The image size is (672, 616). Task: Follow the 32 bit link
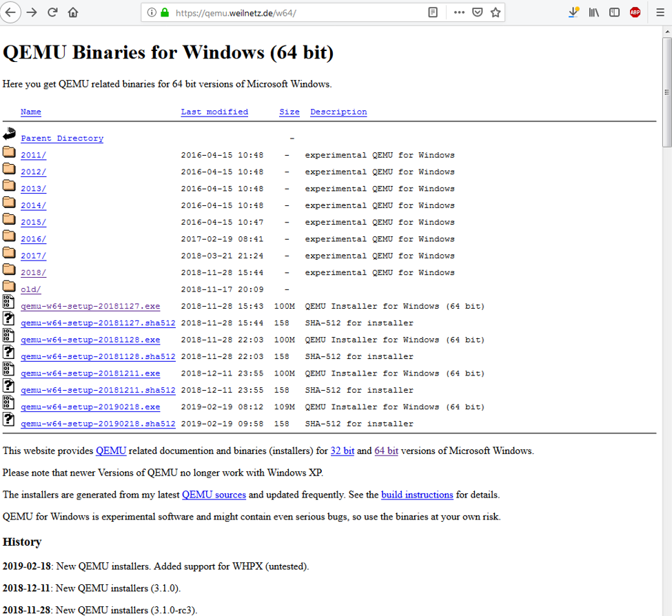coord(343,451)
